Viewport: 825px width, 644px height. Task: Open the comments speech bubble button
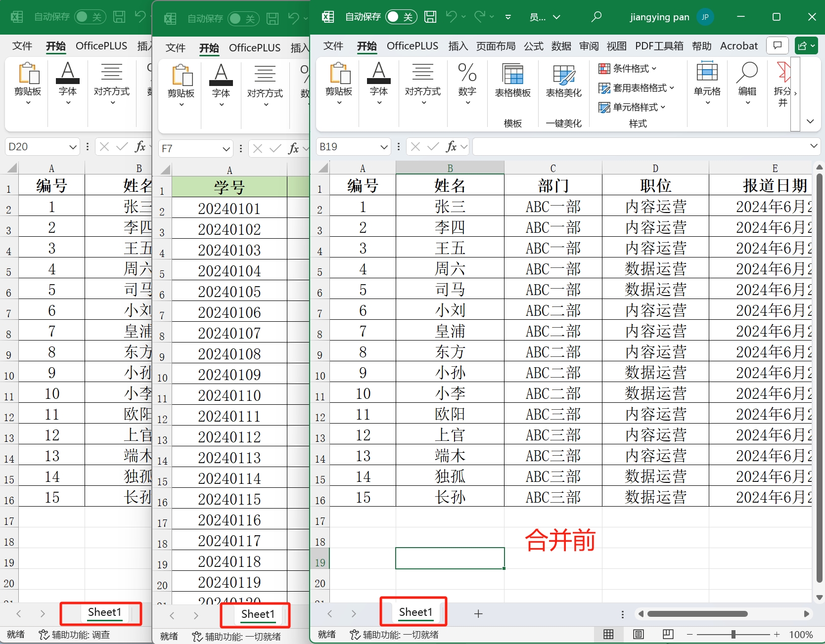pyautogui.click(x=777, y=46)
